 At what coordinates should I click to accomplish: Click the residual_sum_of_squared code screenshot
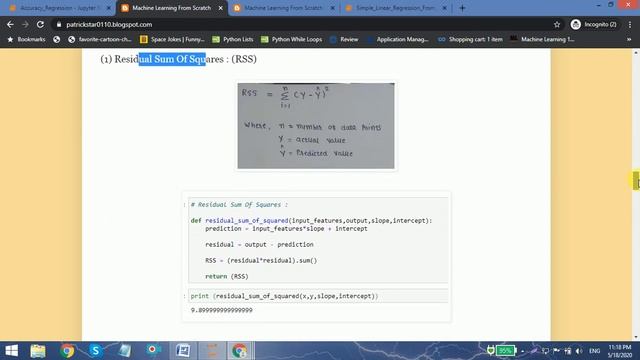(316, 256)
